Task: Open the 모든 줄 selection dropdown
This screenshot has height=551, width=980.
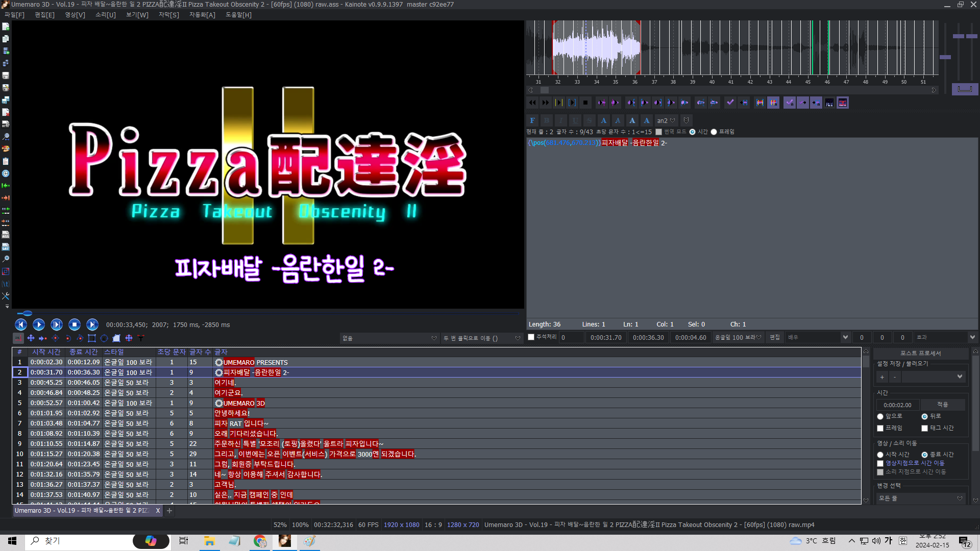Action: pyautogui.click(x=920, y=498)
